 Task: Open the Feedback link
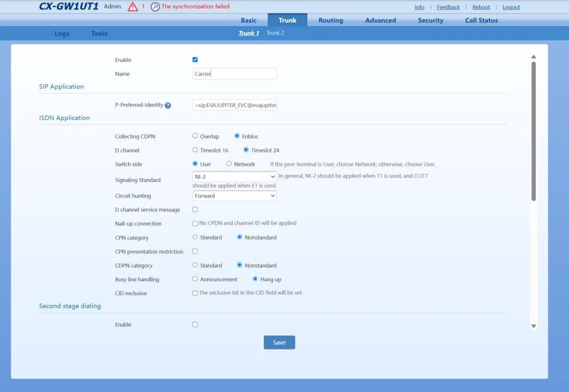point(448,7)
